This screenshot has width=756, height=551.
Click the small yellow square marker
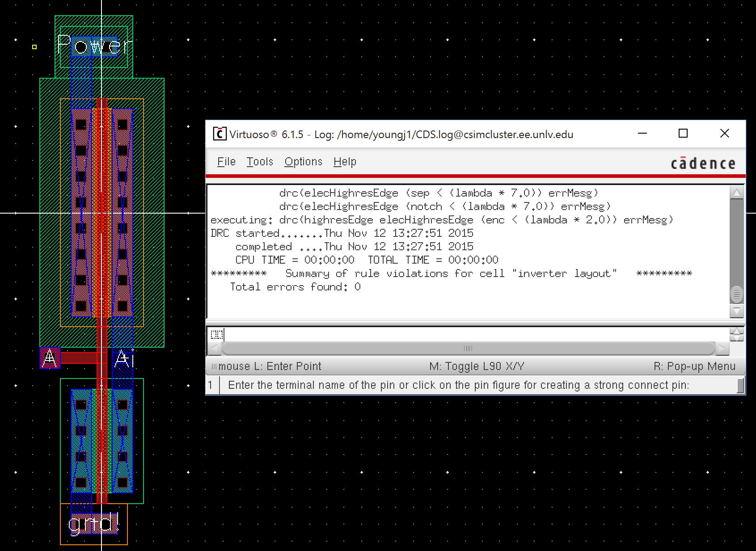tap(34, 46)
